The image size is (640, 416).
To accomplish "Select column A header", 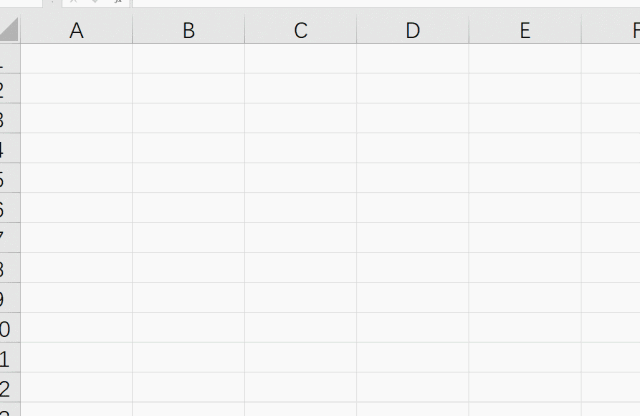I will [76, 29].
